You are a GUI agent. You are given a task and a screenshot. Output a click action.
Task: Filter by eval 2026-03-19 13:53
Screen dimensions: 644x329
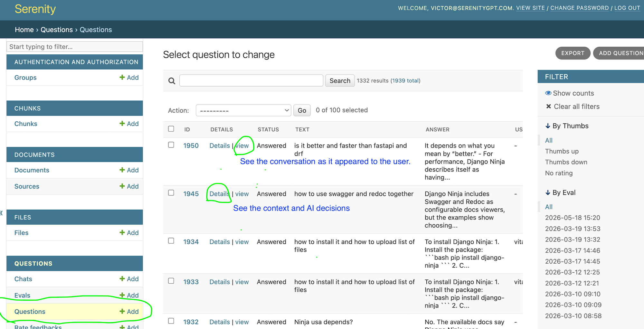[x=573, y=229]
